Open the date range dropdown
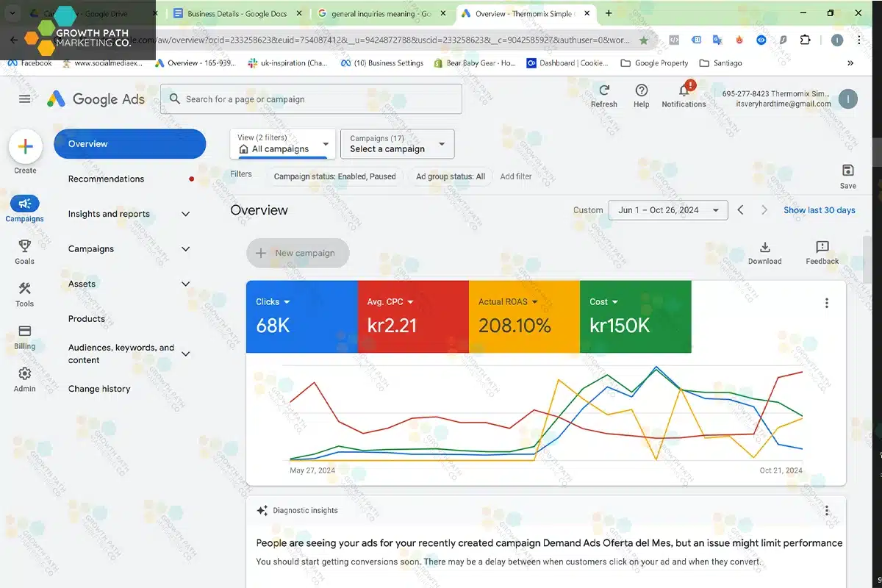The image size is (882, 588). [x=667, y=210]
